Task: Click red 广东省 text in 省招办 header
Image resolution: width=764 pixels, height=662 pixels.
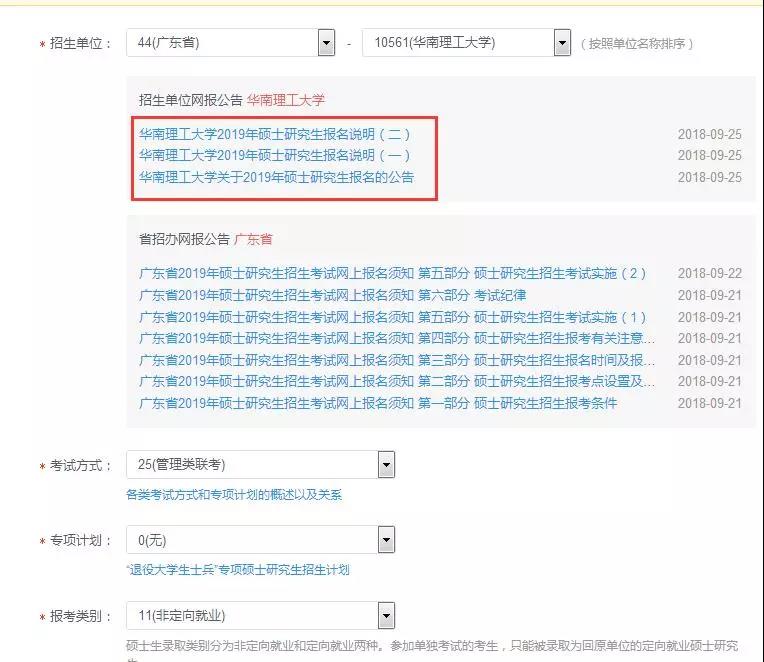Action: (x=253, y=239)
